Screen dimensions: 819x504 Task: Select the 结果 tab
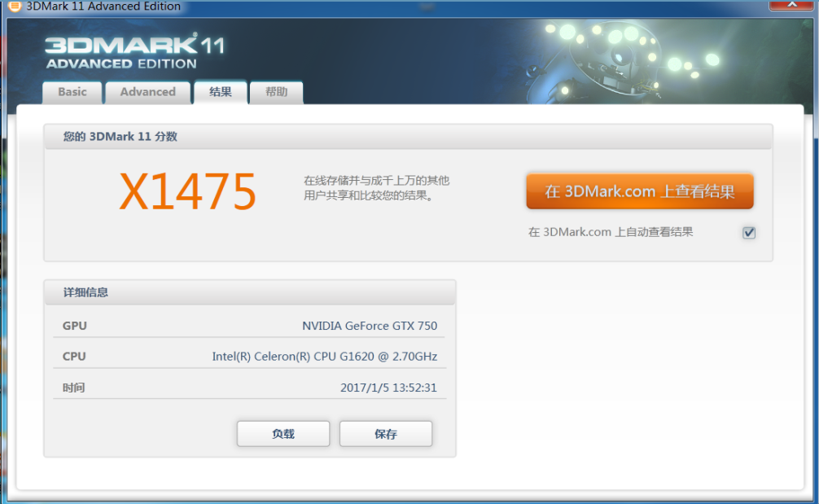click(221, 92)
